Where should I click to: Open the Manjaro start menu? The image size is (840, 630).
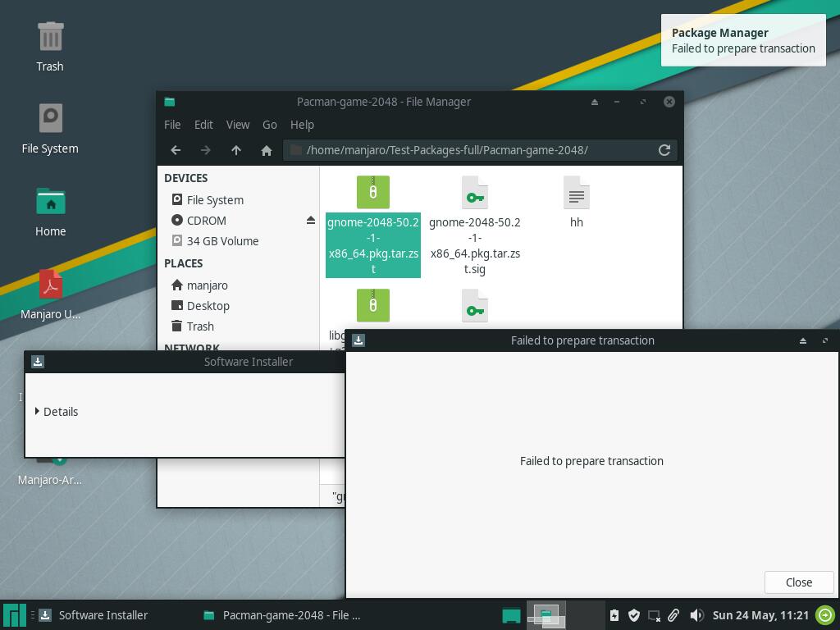tap(15, 615)
